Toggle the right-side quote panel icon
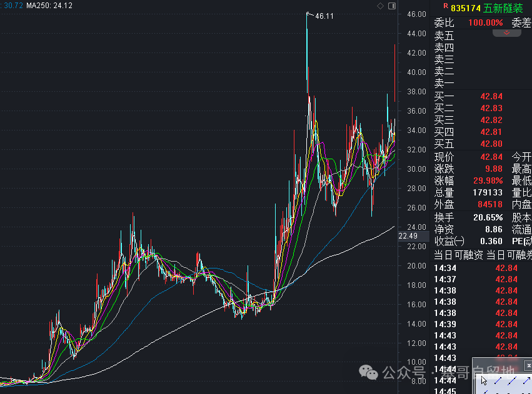Viewport: 532px width, 394px height. 392,6
